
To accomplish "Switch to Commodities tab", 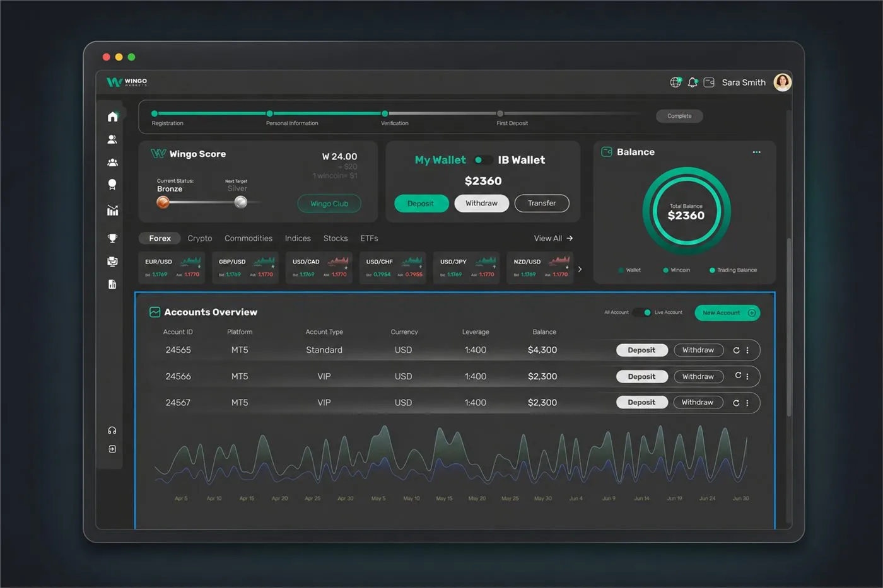I will pos(249,238).
